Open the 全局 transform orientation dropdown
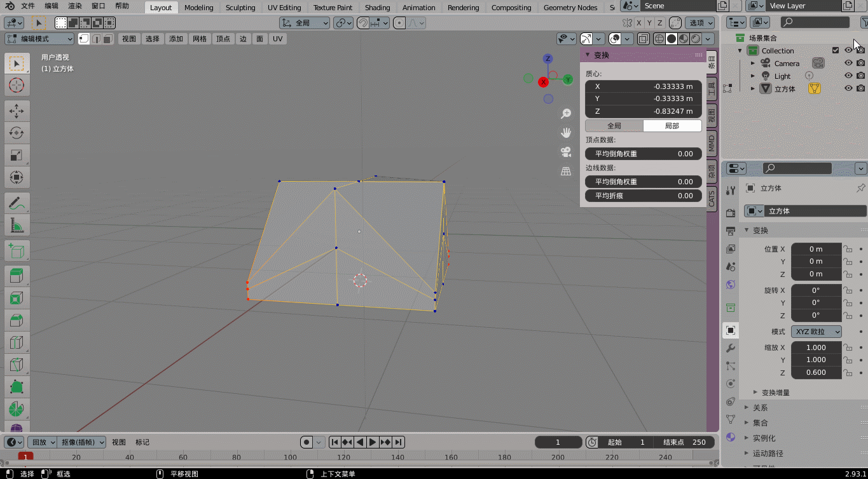 (x=305, y=23)
